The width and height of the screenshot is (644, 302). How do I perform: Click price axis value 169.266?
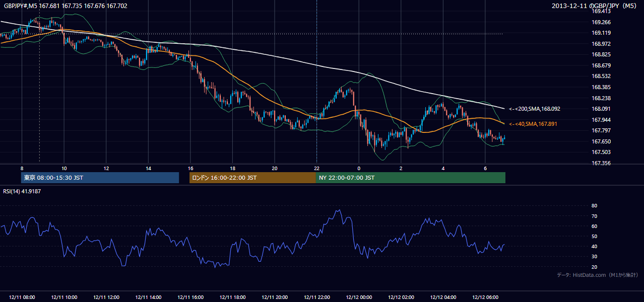point(601,22)
